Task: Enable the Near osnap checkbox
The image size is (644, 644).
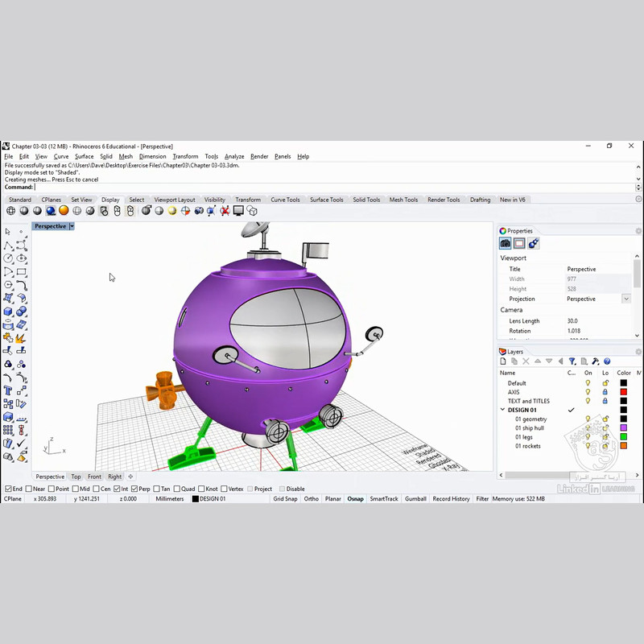Action: pos(30,489)
